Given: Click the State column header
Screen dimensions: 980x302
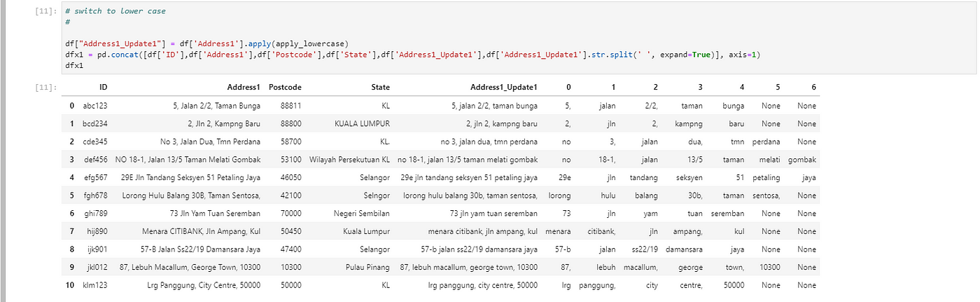Looking at the screenshot, I should coord(380,88).
